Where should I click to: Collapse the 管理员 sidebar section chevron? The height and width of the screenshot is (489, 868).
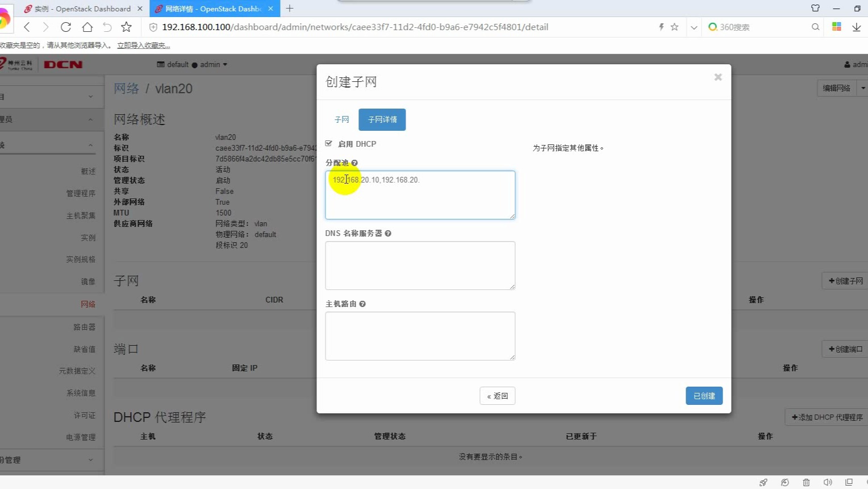pos(91,119)
